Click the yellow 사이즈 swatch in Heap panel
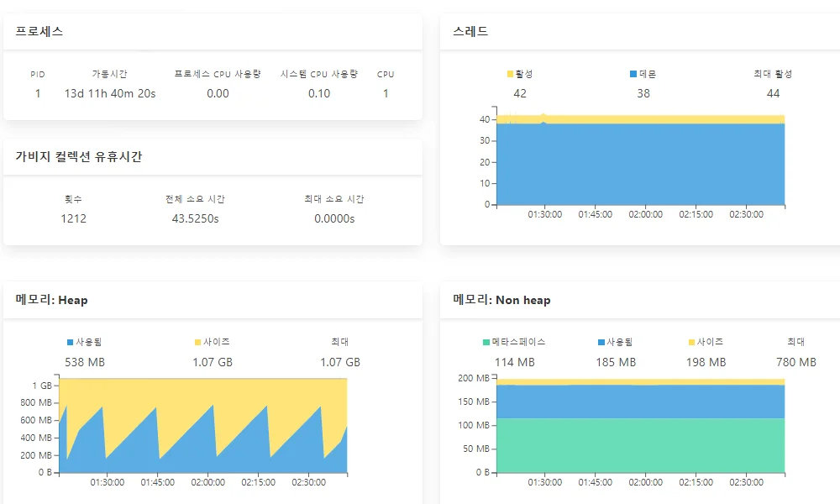Screen dimensions: 840x504 click(x=197, y=342)
